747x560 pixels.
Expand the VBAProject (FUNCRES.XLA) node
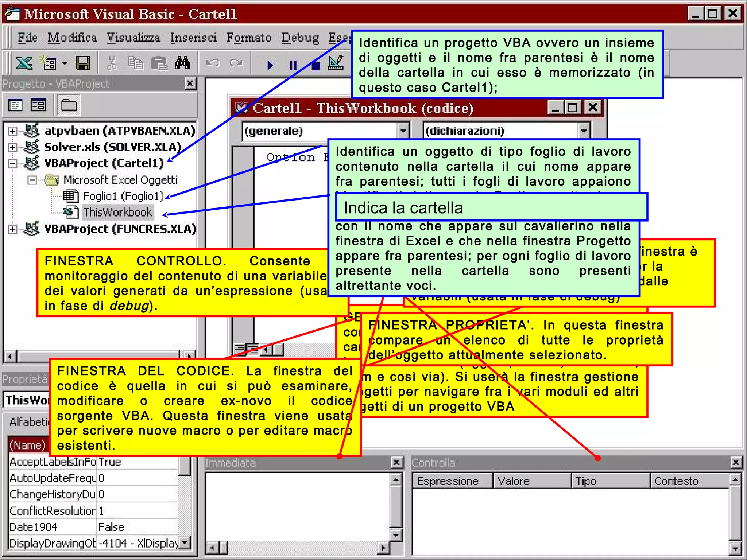pos(13,229)
